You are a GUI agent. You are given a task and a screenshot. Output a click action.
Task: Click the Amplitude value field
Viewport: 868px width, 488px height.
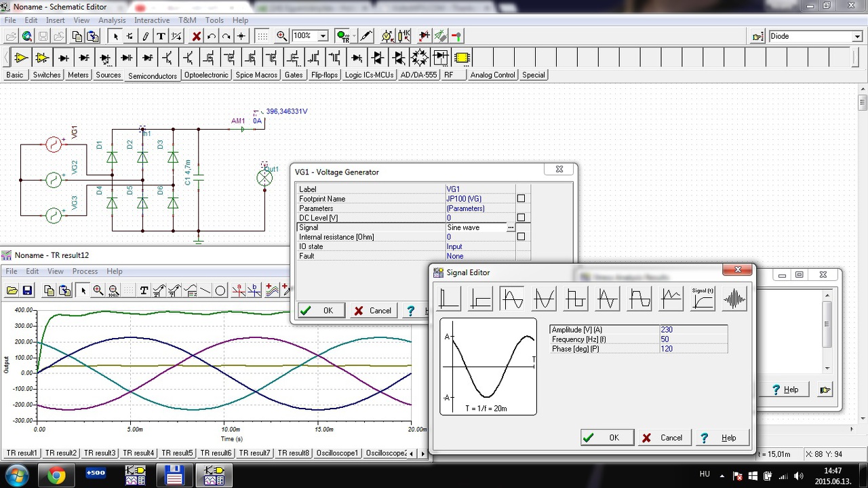click(x=692, y=330)
